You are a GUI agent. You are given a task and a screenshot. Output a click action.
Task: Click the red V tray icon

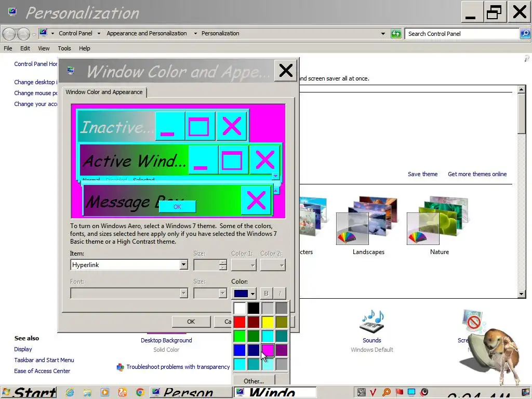[x=373, y=393]
